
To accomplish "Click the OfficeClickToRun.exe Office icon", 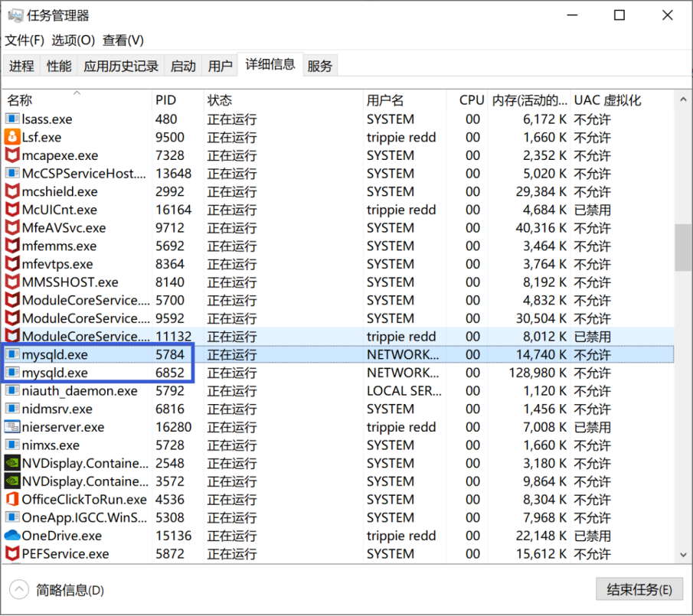I will (x=12, y=499).
